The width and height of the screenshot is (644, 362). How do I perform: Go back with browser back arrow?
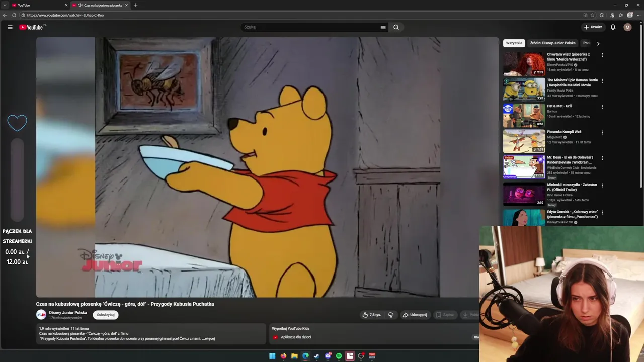[x=5, y=15]
